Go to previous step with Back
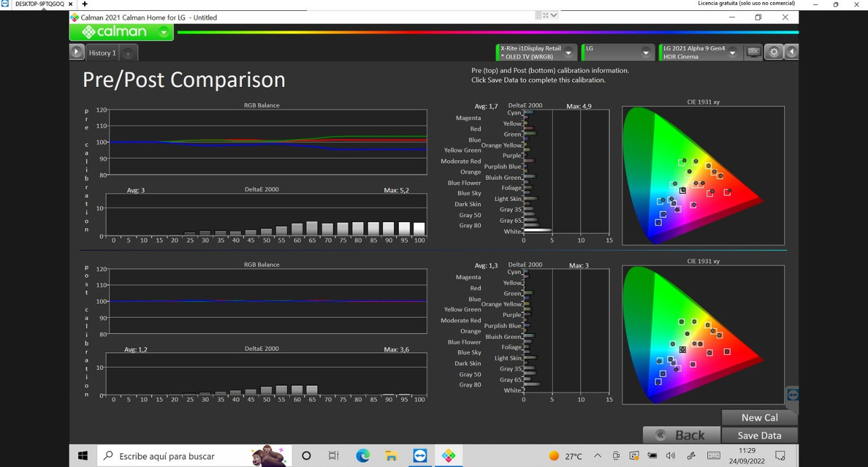 pyautogui.click(x=680, y=435)
